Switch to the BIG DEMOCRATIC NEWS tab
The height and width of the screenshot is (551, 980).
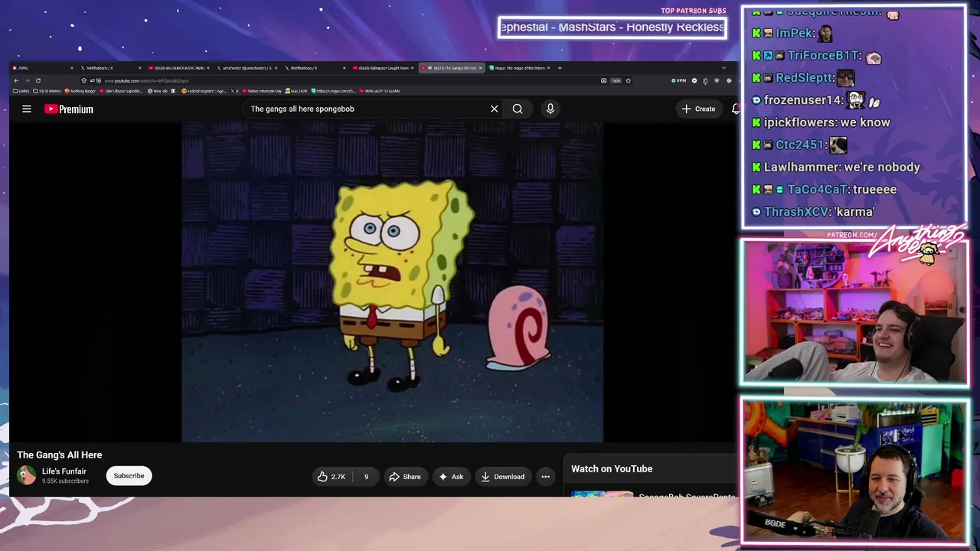click(x=178, y=68)
